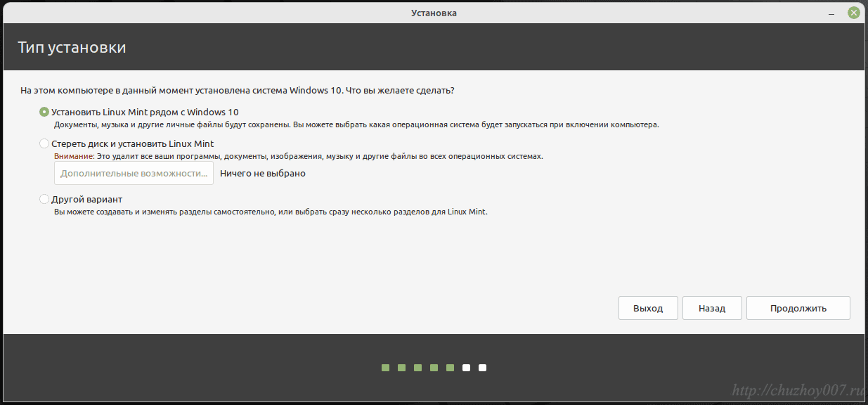
Task: Close the installer with the green X icon
Action: pyautogui.click(x=853, y=13)
